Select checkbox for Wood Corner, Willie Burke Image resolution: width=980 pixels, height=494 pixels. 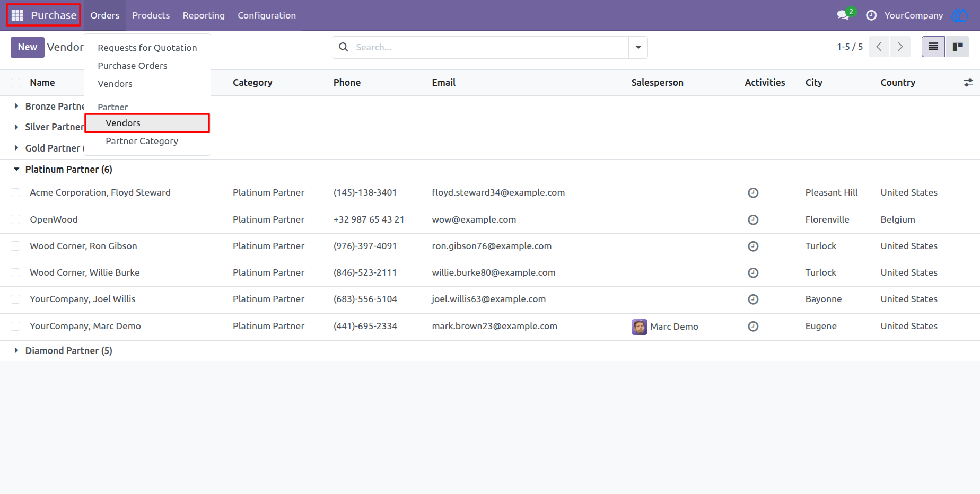coord(15,272)
